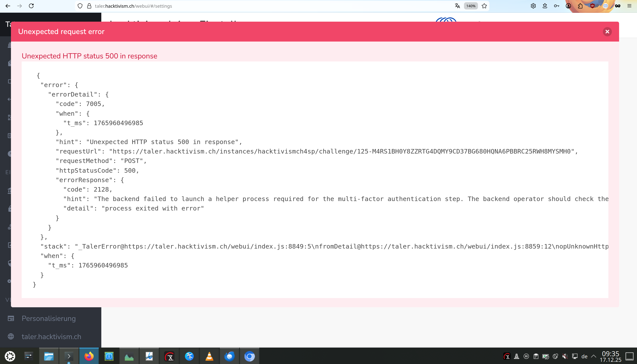Open the Firefox hamburger application menu

[x=630, y=6]
